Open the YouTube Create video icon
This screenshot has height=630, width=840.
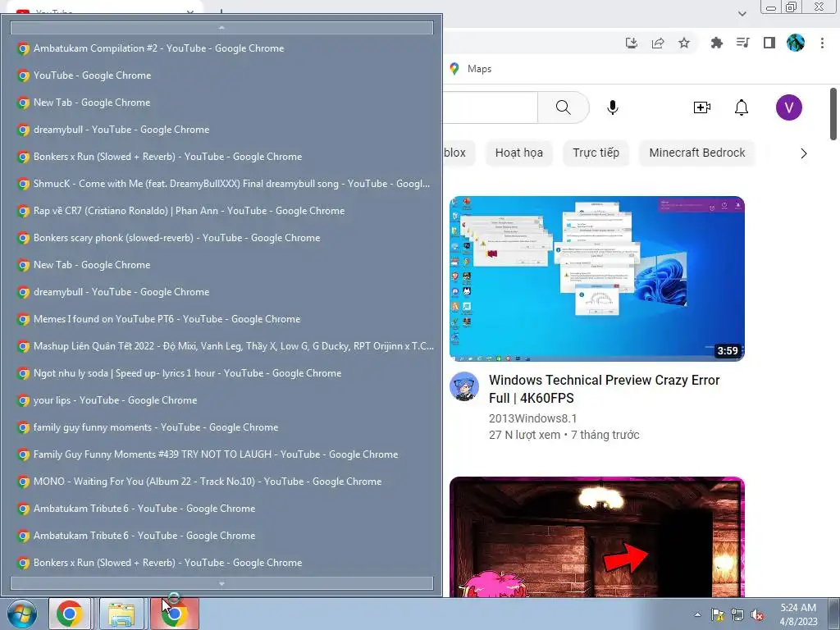(x=702, y=107)
